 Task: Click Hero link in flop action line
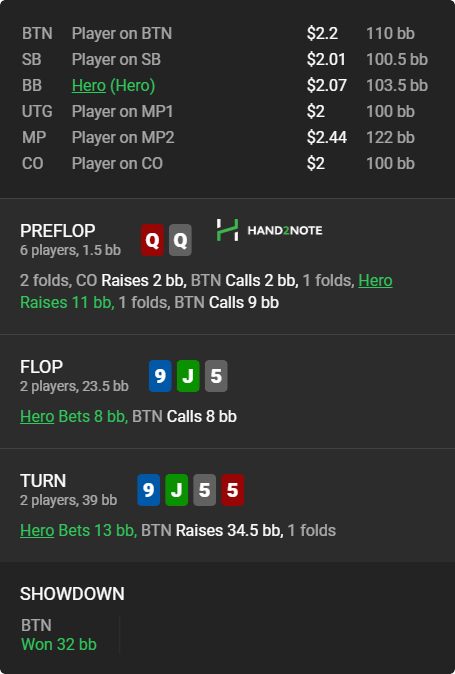tap(37, 417)
